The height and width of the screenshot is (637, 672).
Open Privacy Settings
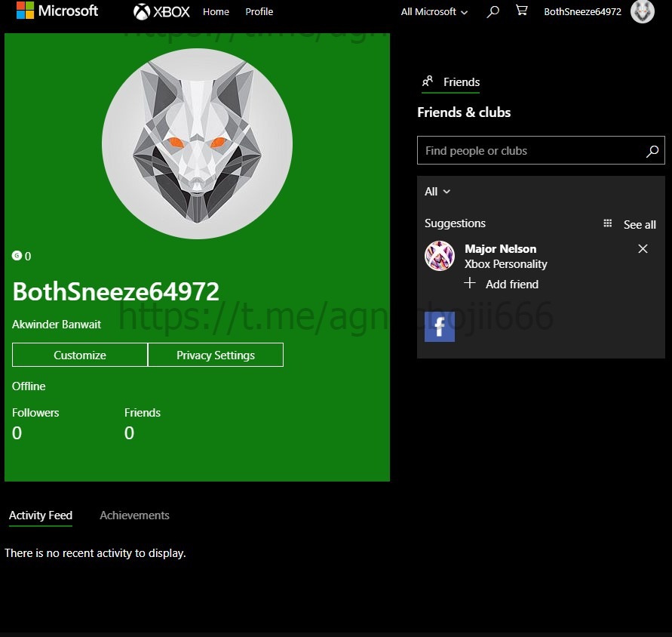216,355
